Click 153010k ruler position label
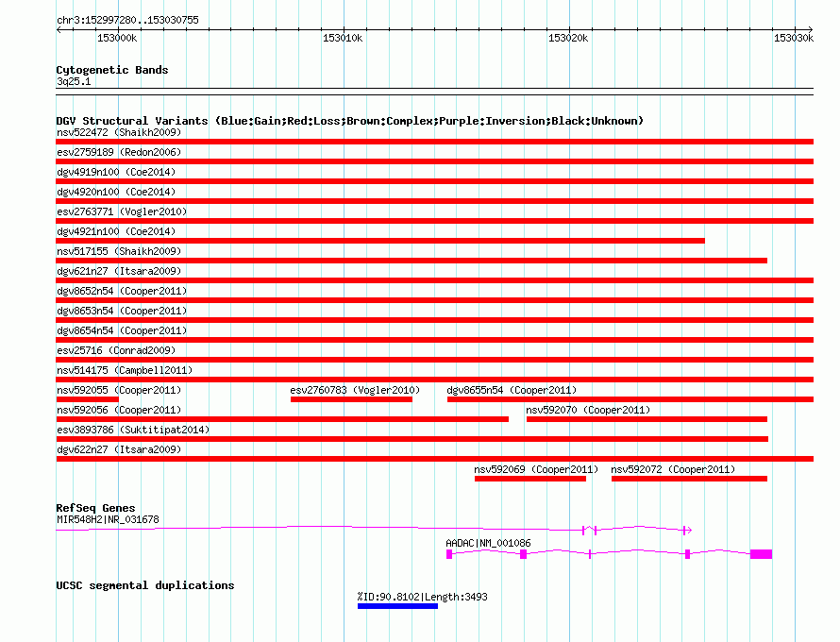This screenshot has width=840, height=642. 343,38
